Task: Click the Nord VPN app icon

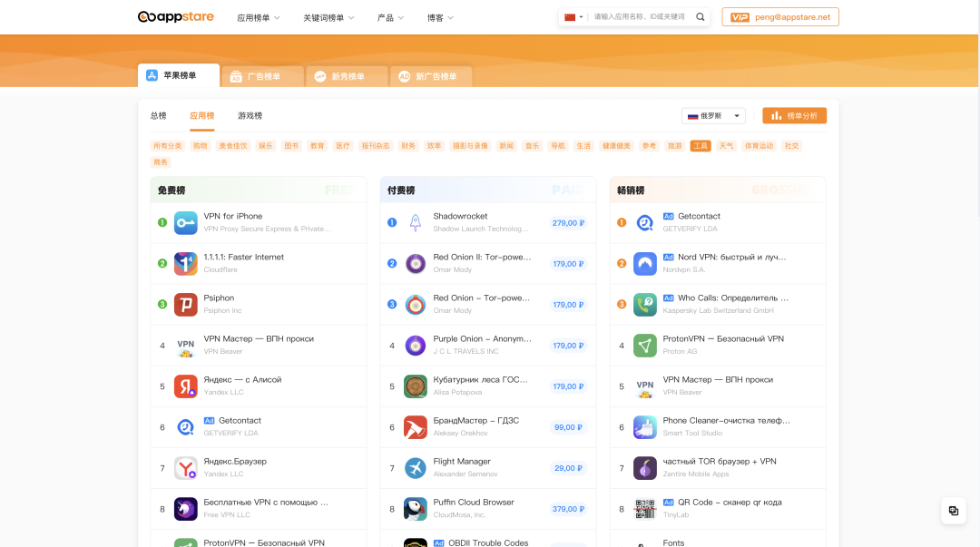Action: click(x=645, y=263)
